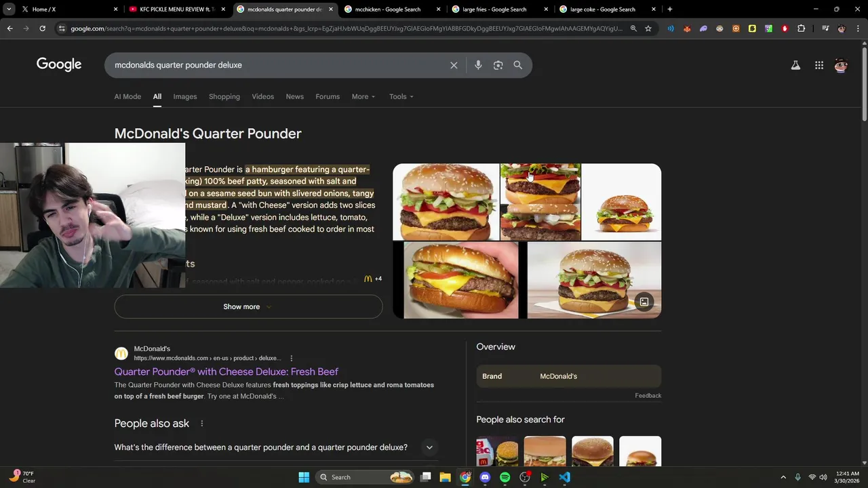Select the Shopping search filter
This screenshot has width=868, height=488.
[224, 96]
